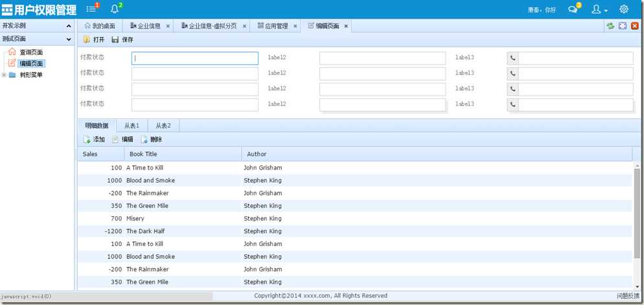This screenshot has height=305, width=644.
Task: Click the 添加 add-row button
Action: pos(94,140)
